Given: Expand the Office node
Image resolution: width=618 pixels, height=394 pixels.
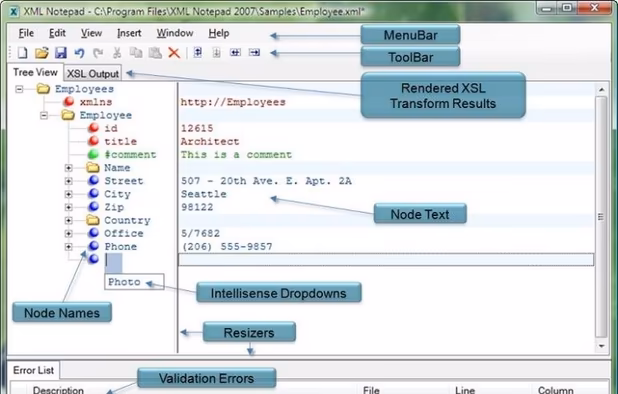Looking at the screenshot, I should 69,234.
